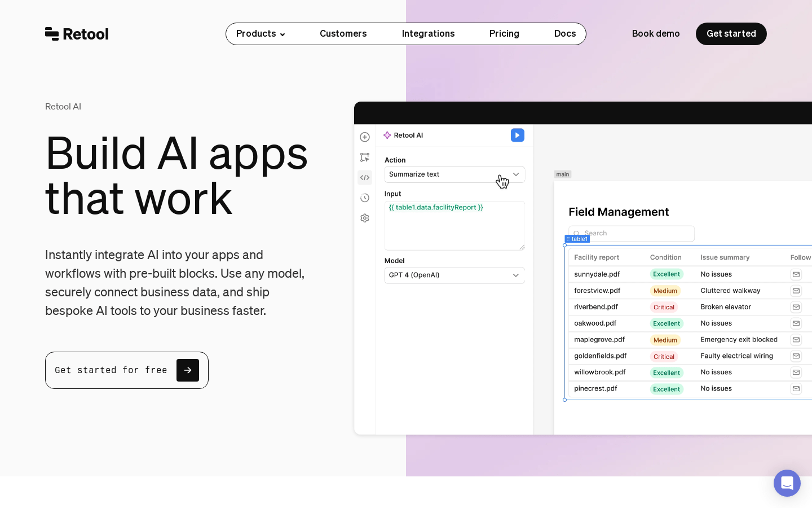This screenshot has width=812, height=508.
Task: Click the mail icon in forestview.pdf row
Action: [x=796, y=291]
